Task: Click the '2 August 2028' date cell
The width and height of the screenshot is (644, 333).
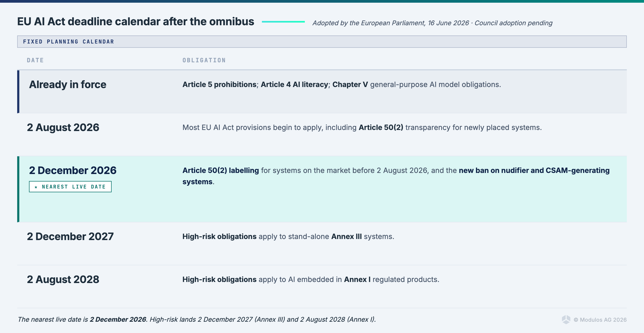Action: click(x=63, y=280)
